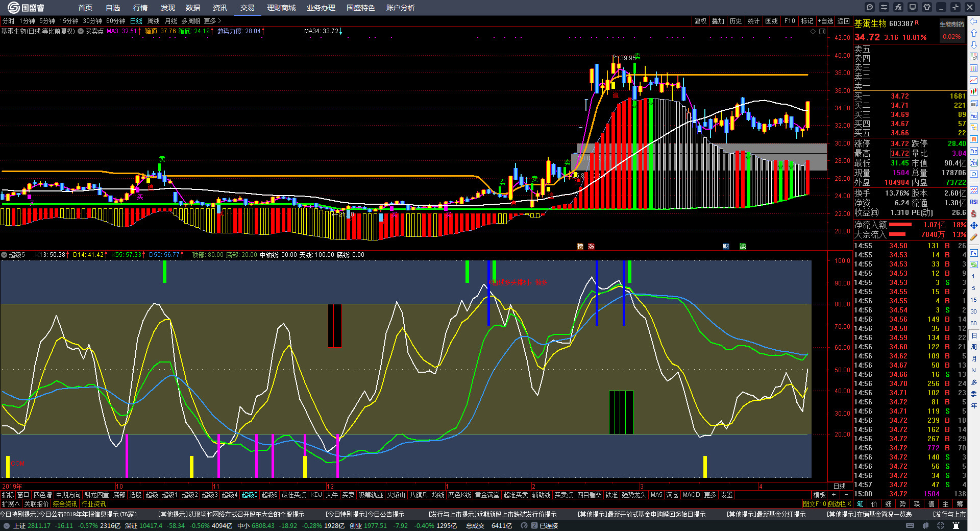Click the blue left arrow in sidebar
This screenshot has width=980, height=531.
click(974, 21)
